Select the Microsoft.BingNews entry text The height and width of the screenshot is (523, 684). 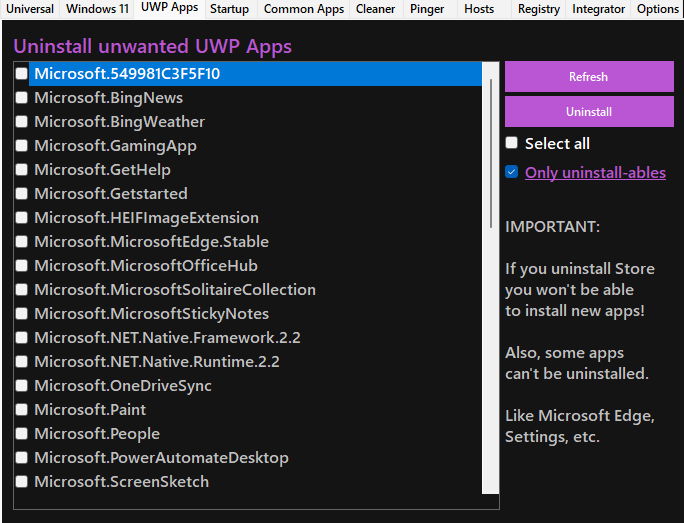click(x=109, y=98)
